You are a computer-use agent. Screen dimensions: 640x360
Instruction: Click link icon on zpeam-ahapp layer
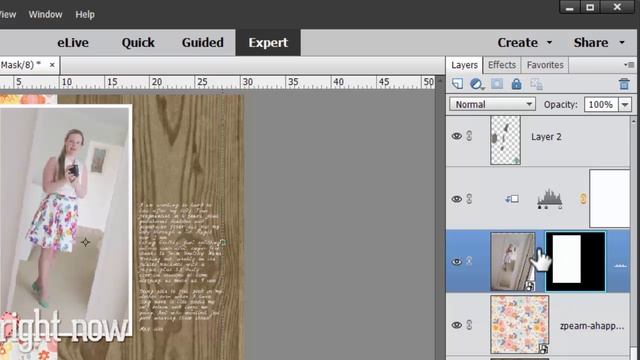469,325
